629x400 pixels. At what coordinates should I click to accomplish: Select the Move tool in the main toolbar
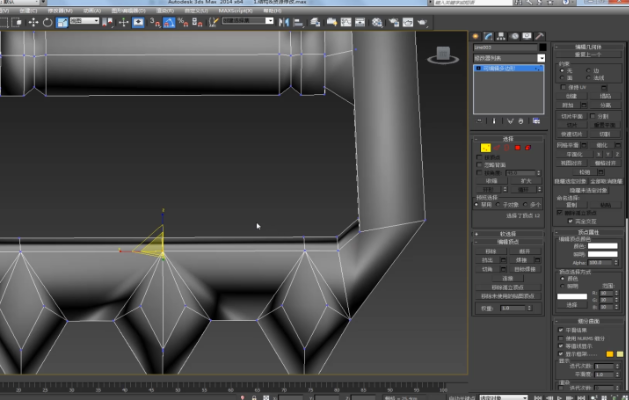point(33,22)
